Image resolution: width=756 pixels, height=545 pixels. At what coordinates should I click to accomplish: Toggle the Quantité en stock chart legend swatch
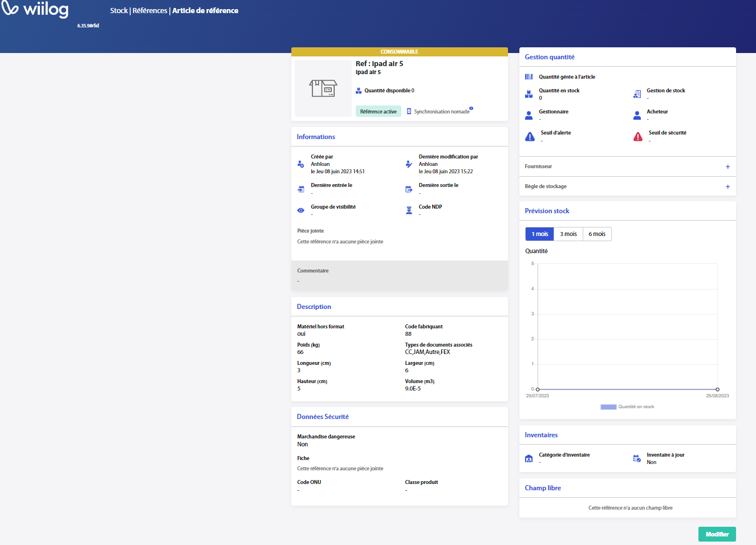(x=608, y=407)
